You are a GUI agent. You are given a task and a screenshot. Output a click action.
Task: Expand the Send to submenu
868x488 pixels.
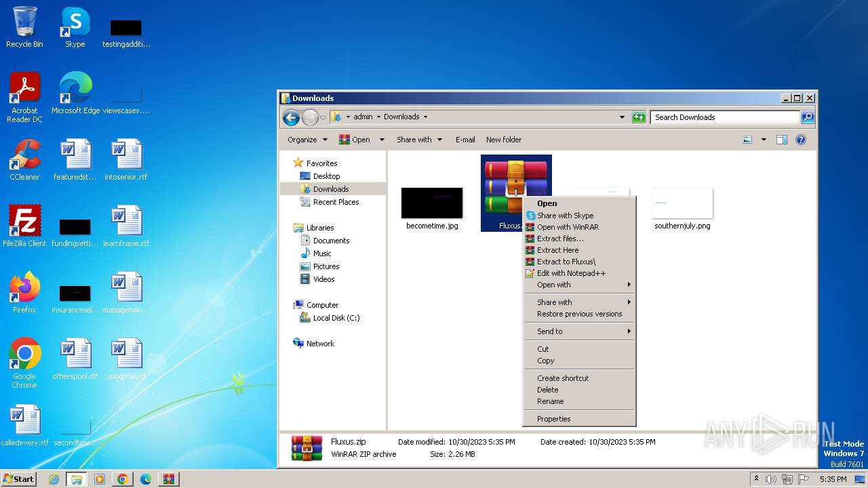point(579,331)
